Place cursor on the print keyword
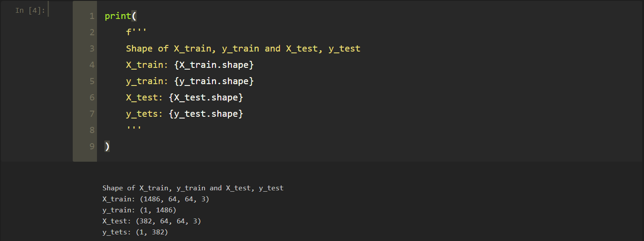The image size is (644, 241). click(118, 16)
